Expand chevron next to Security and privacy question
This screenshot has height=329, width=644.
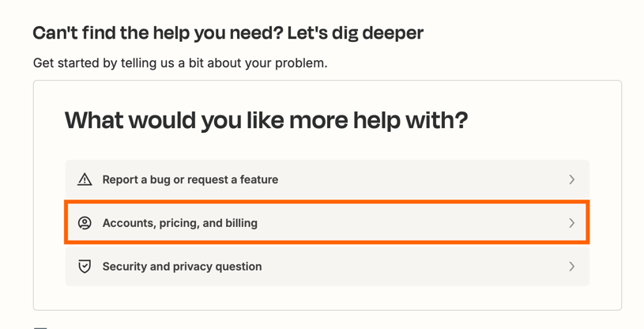572,267
